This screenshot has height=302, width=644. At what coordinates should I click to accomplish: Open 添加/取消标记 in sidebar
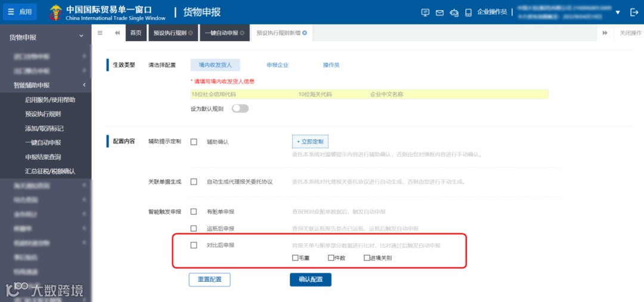point(44,128)
